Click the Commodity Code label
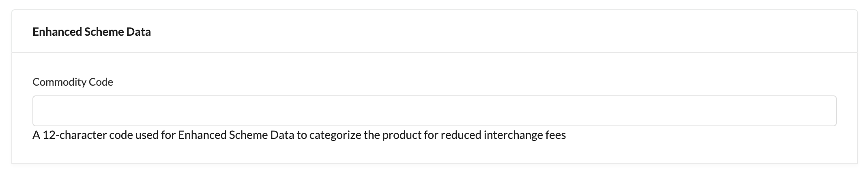868x173 pixels. tap(73, 82)
